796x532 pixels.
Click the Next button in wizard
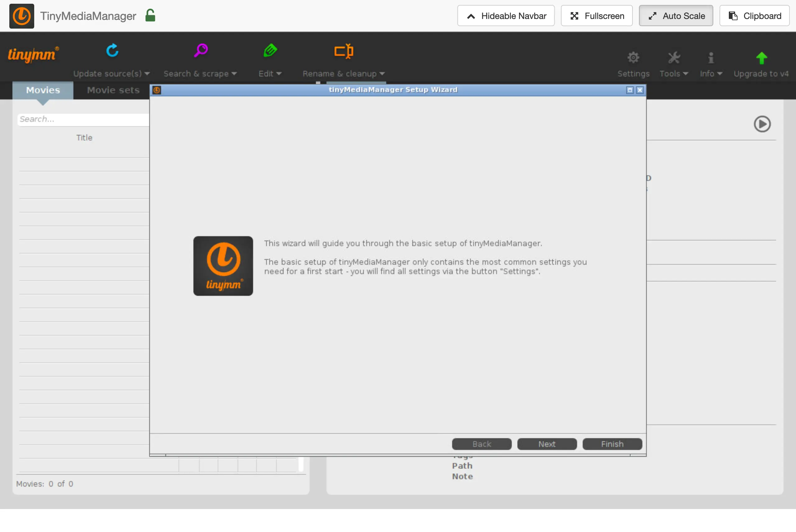pyautogui.click(x=547, y=444)
